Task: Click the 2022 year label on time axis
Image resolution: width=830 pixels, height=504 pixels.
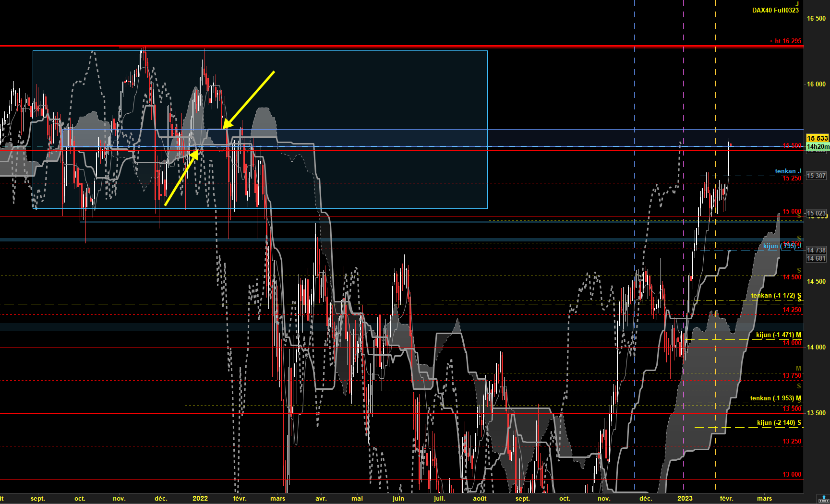Action: coord(200,498)
